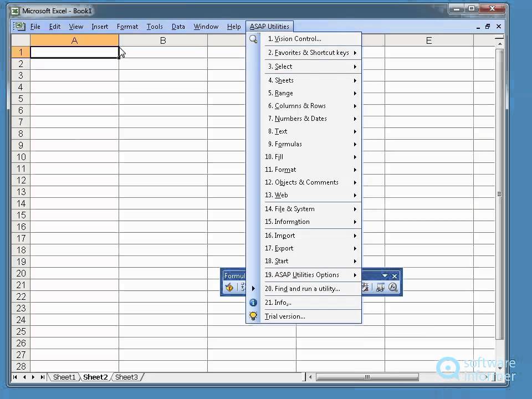Click the Vision Control magnifier icon
The height and width of the screenshot is (399, 532).
click(253, 39)
